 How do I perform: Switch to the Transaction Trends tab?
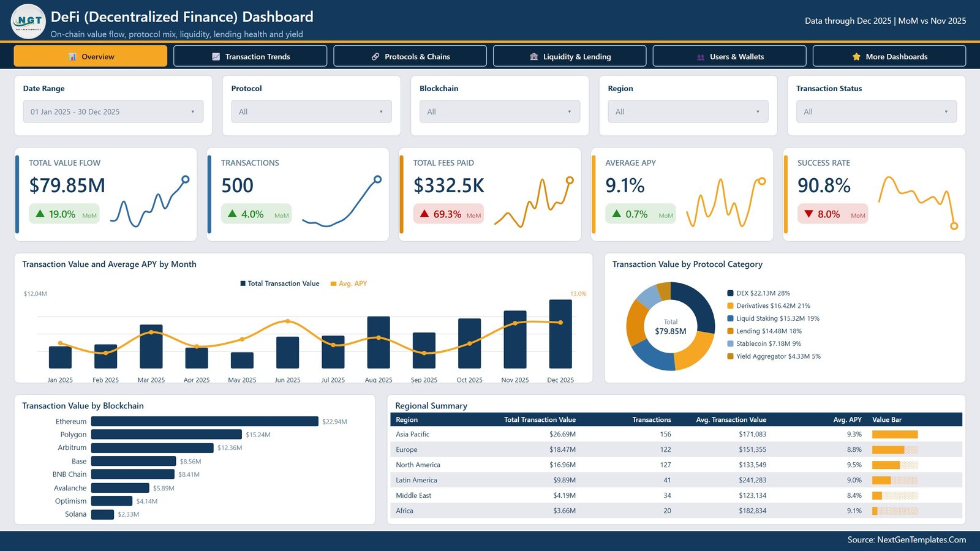pos(250,56)
